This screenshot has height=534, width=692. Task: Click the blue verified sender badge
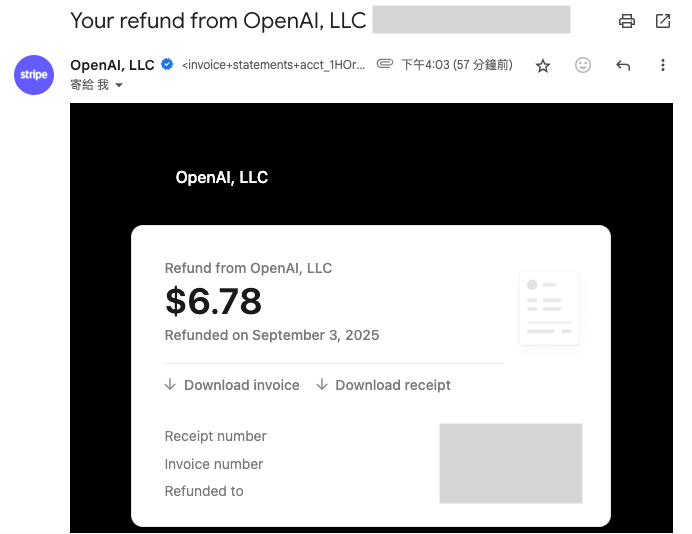coord(167,65)
